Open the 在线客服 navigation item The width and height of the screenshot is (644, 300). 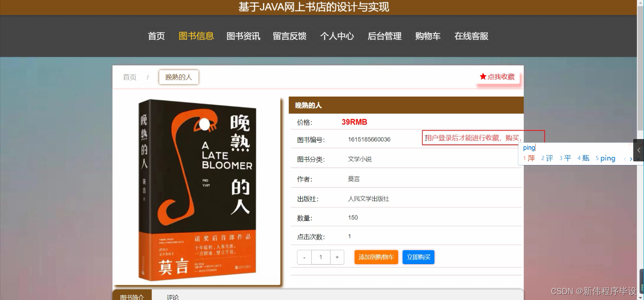pyautogui.click(x=471, y=36)
